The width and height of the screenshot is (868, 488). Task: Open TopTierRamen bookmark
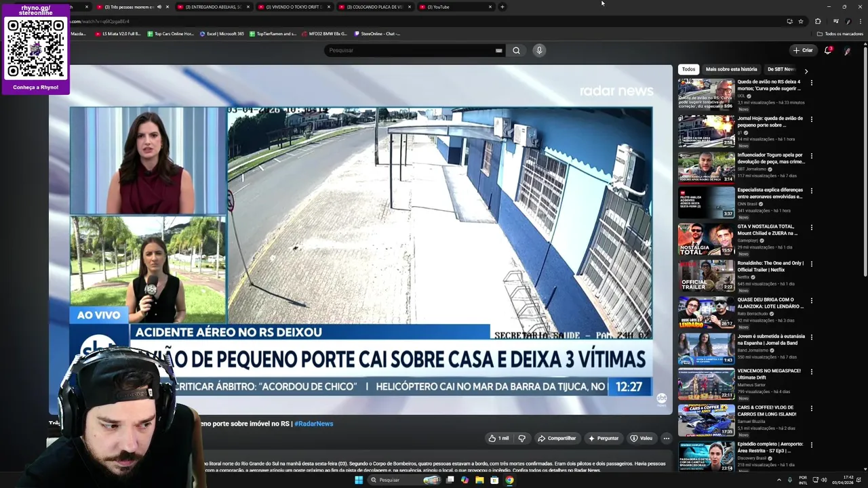pos(273,33)
